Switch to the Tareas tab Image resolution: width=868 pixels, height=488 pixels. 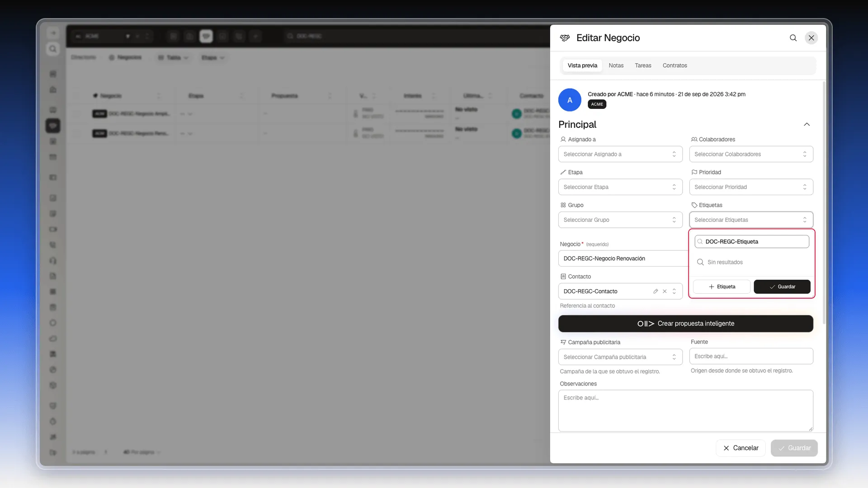tap(643, 66)
